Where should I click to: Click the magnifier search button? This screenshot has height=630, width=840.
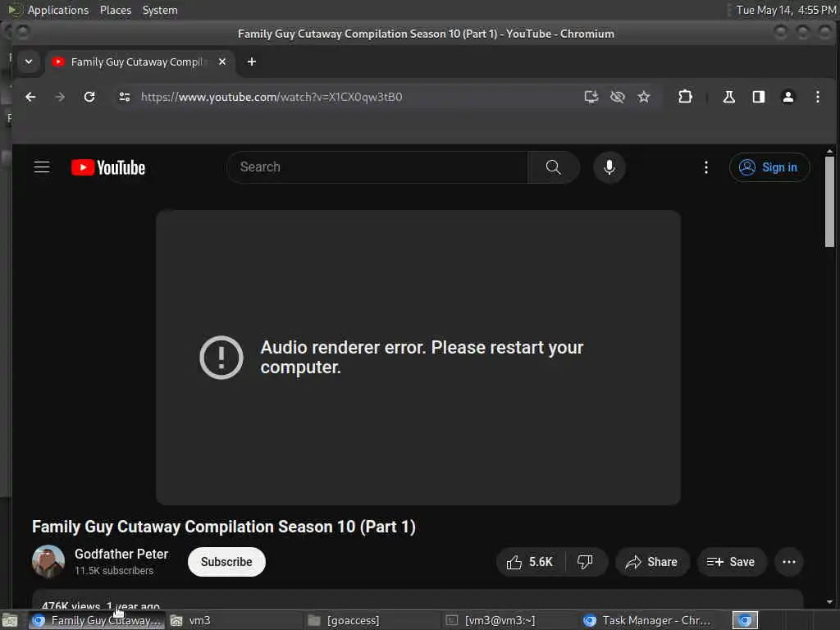(553, 167)
